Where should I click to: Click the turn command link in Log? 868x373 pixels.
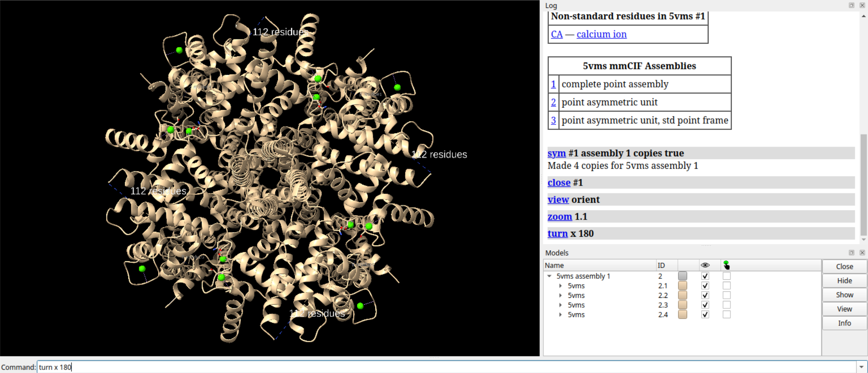pyautogui.click(x=557, y=234)
